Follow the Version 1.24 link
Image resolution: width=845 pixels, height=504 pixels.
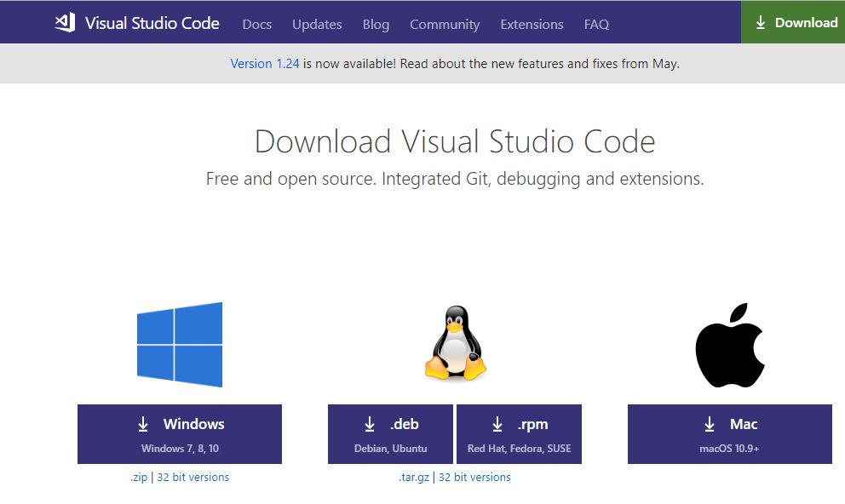[265, 64]
